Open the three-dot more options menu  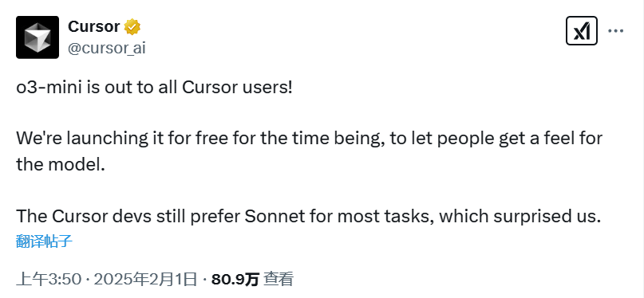click(615, 31)
